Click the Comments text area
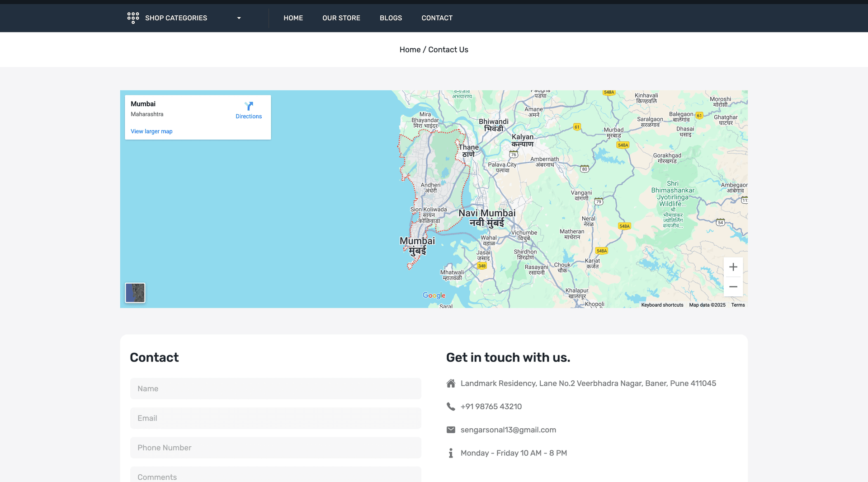The width and height of the screenshot is (868, 482). (275, 475)
